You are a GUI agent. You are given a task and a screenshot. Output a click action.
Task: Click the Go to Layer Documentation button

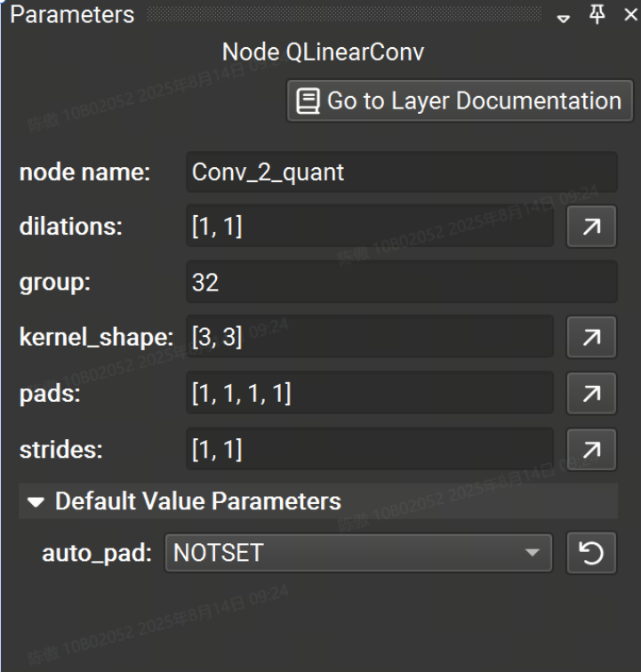pos(459,101)
